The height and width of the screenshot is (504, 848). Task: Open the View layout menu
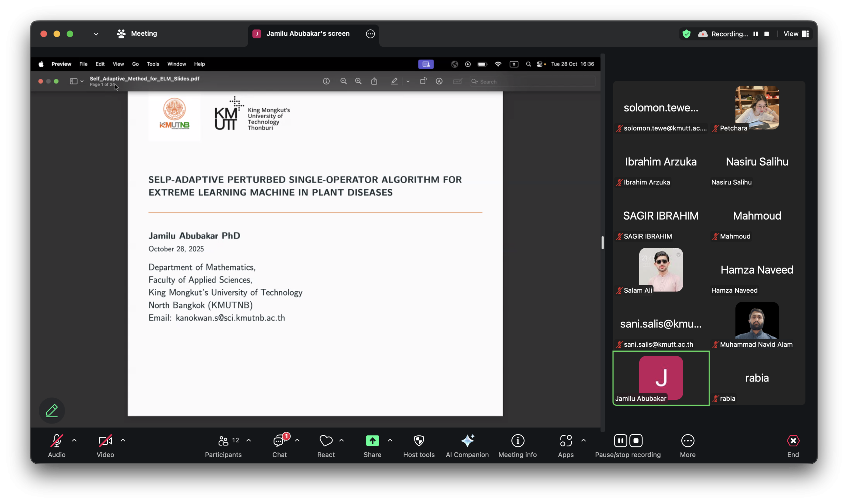pyautogui.click(x=796, y=34)
